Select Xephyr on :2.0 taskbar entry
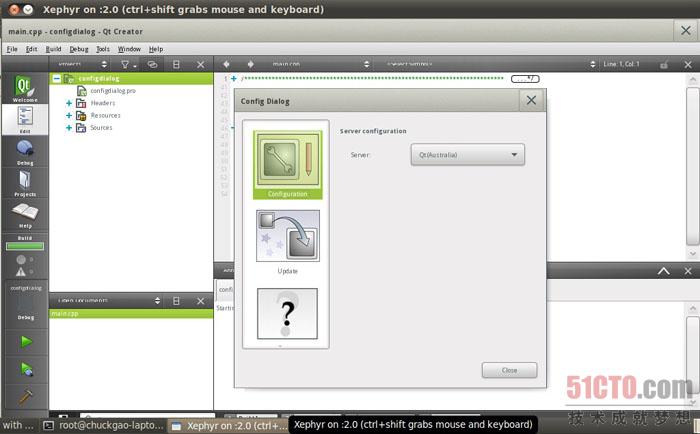Screen dimensions: 700x434 click(229, 426)
